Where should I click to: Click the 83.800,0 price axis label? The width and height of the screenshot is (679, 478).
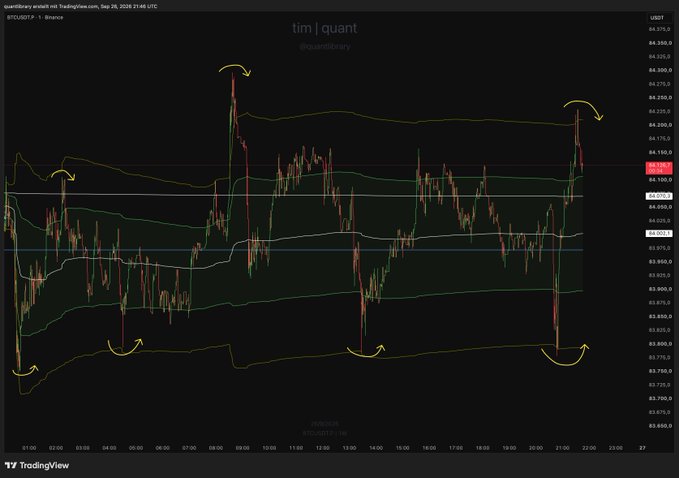[x=660, y=344]
